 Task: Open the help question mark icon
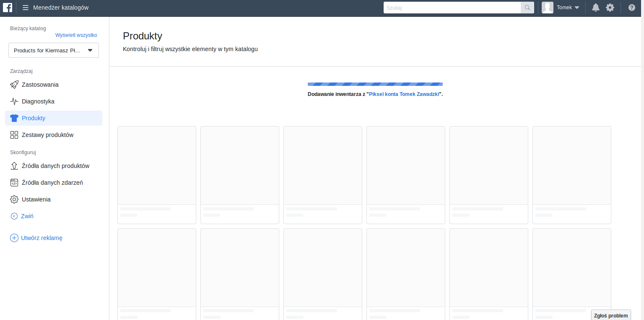tap(632, 8)
